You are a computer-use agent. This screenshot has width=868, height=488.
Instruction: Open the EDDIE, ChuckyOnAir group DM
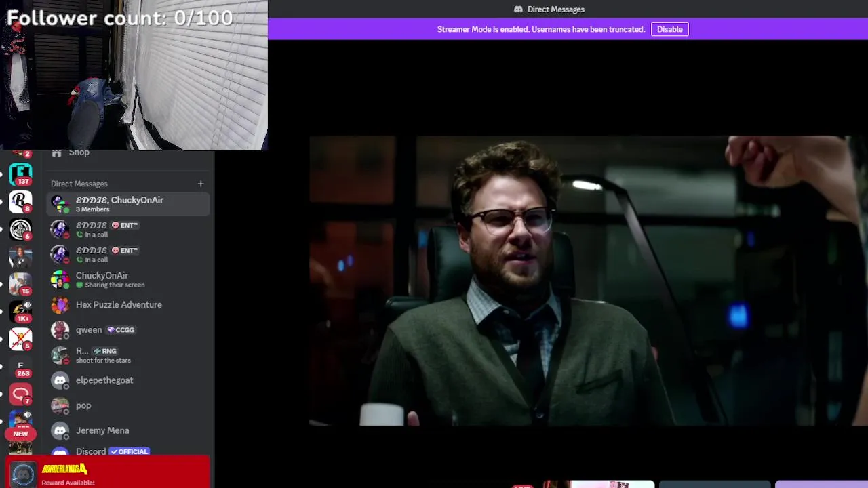(x=128, y=204)
